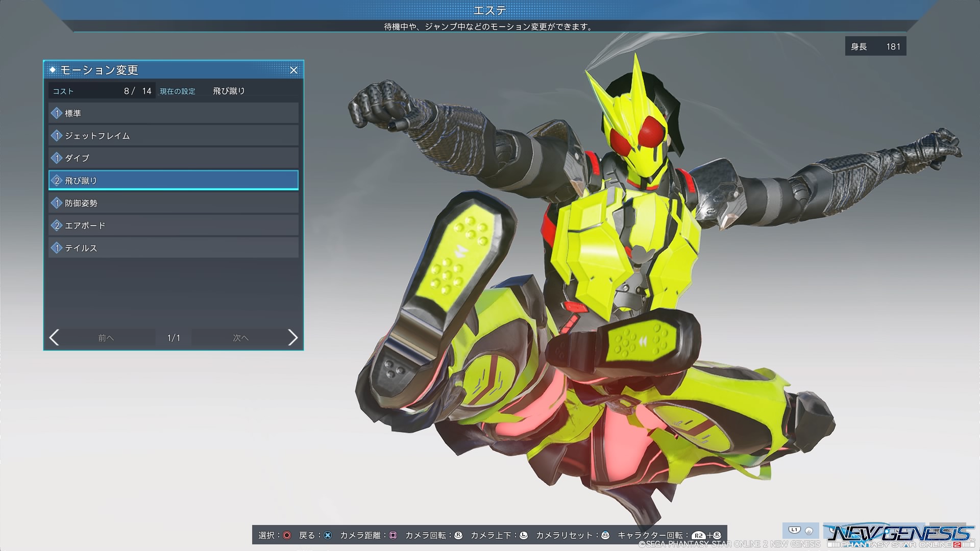The image size is (980, 551).
Task: Click the R3 カメラリセット icon
Action: [605, 535]
